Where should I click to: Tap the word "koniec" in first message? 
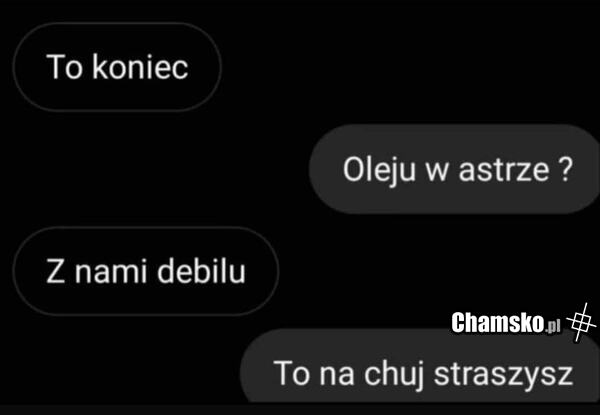140,67
